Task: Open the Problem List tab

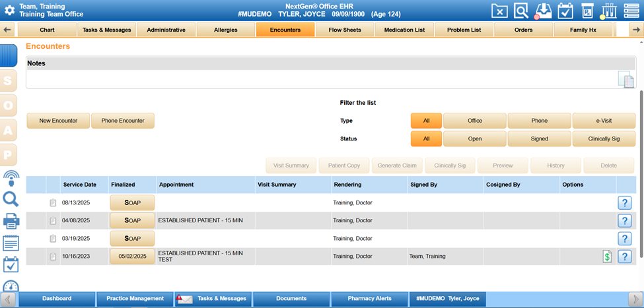Action: [x=464, y=30]
